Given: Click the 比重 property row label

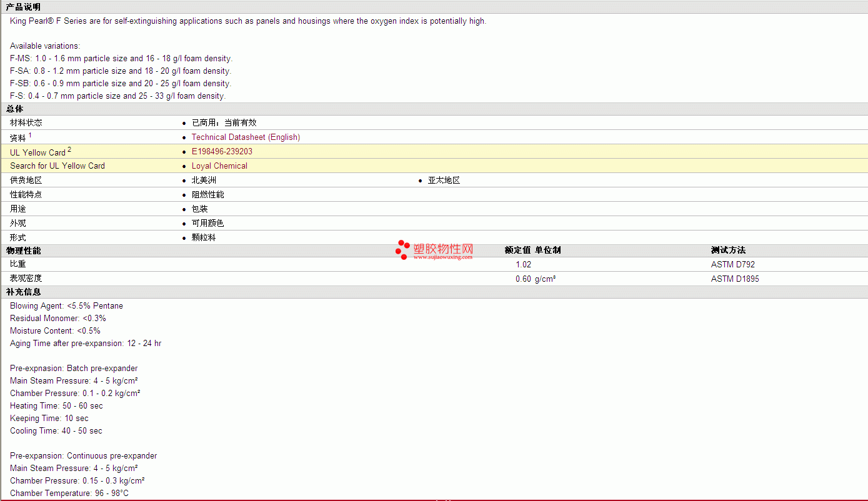Looking at the screenshot, I should 18,264.
